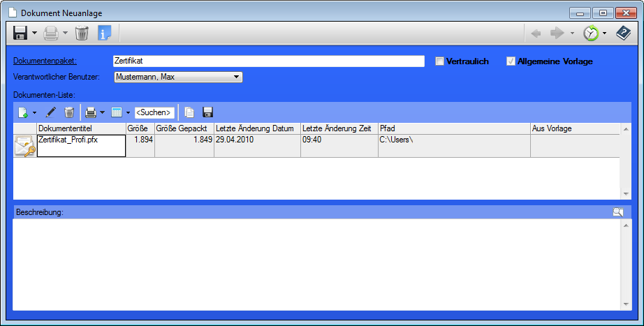Expand the arrow next to the add document icon
Viewport: 644px width, 326px height.
(x=34, y=112)
